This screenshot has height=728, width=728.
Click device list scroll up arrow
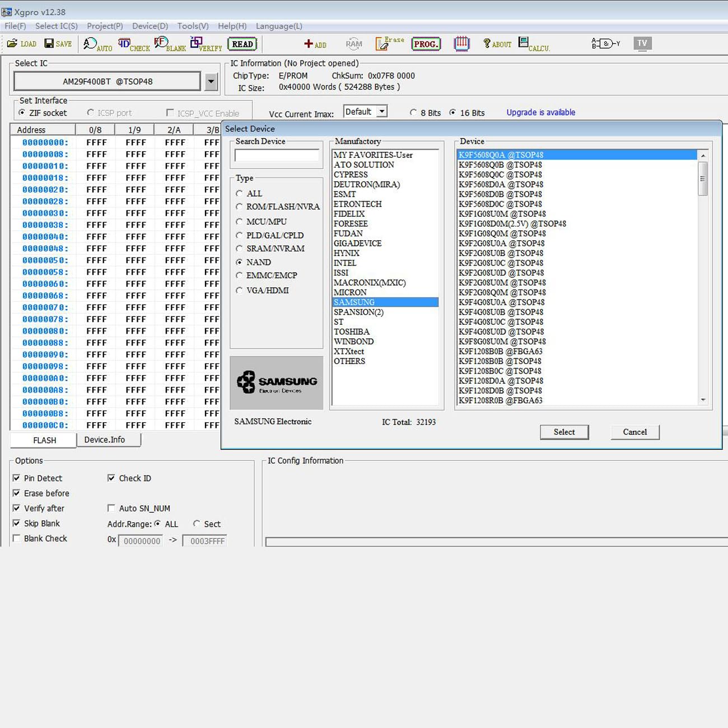pyautogui.click(x=703, y=155)
